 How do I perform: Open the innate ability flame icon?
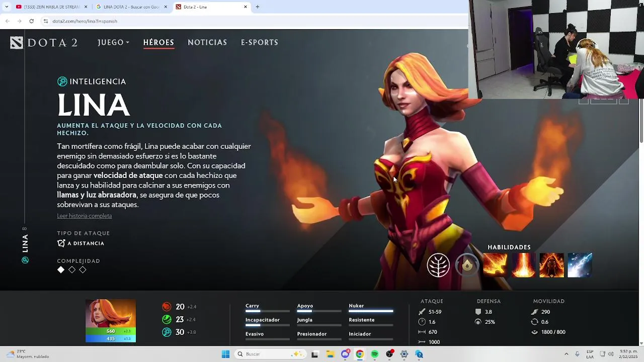467,265
